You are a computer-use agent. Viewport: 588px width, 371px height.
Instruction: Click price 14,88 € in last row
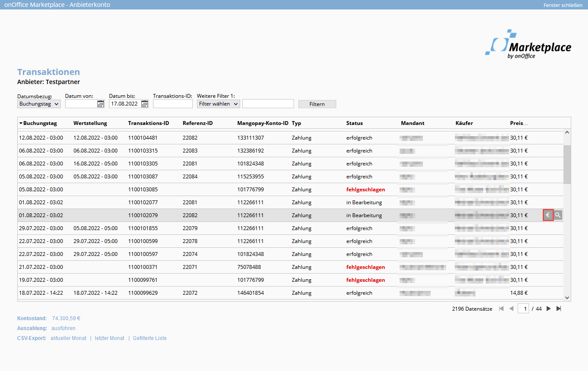[x=519, y=293]
